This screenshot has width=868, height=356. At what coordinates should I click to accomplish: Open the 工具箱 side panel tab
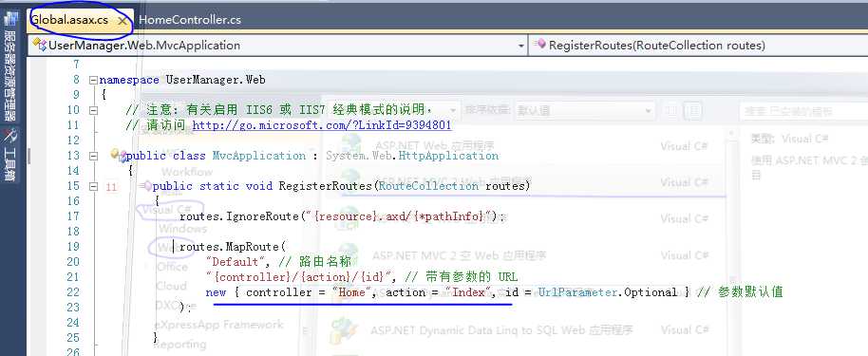[x=9, y=163]
